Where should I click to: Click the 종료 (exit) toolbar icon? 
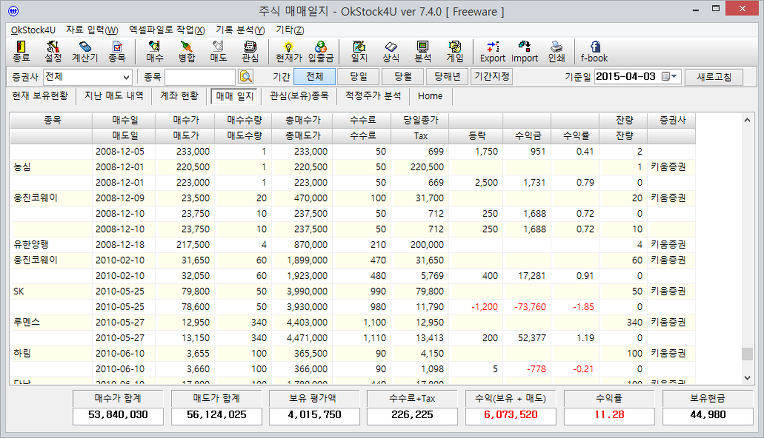pyautogui.click(x=21, y=50)
